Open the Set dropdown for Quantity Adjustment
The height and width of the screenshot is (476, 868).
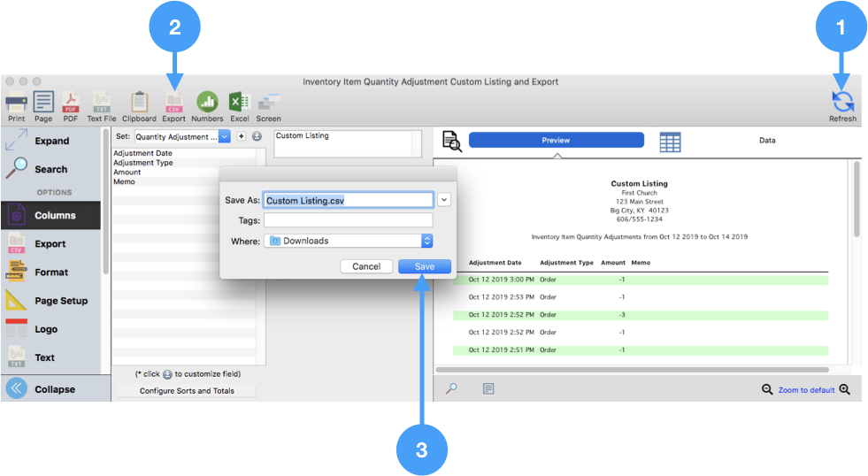click(x=224, y=136)
